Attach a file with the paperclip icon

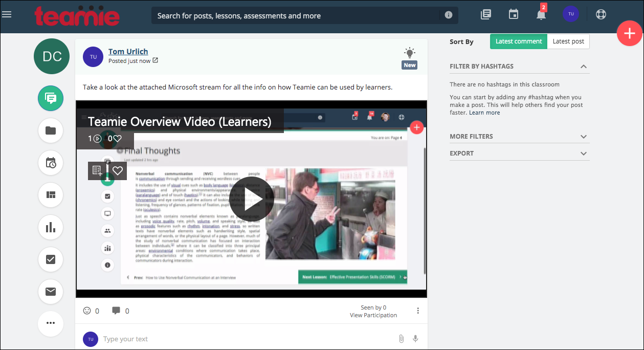tap(402, 339)
